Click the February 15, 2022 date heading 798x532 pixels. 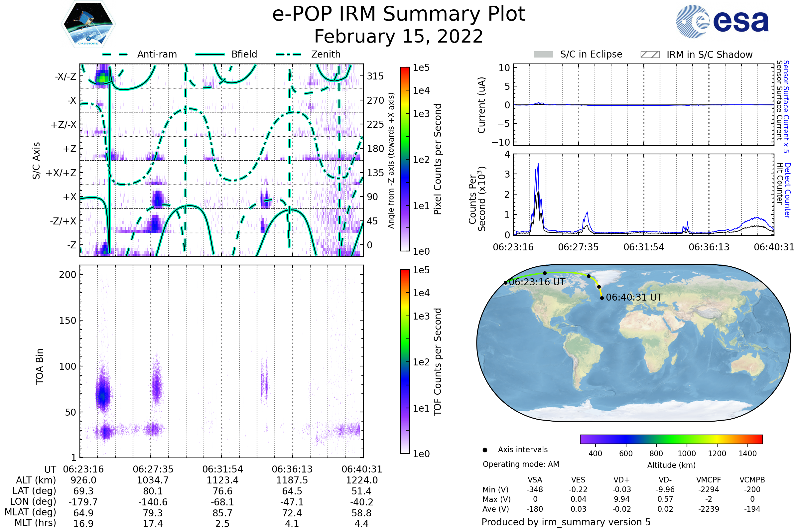tap(399, 37)
